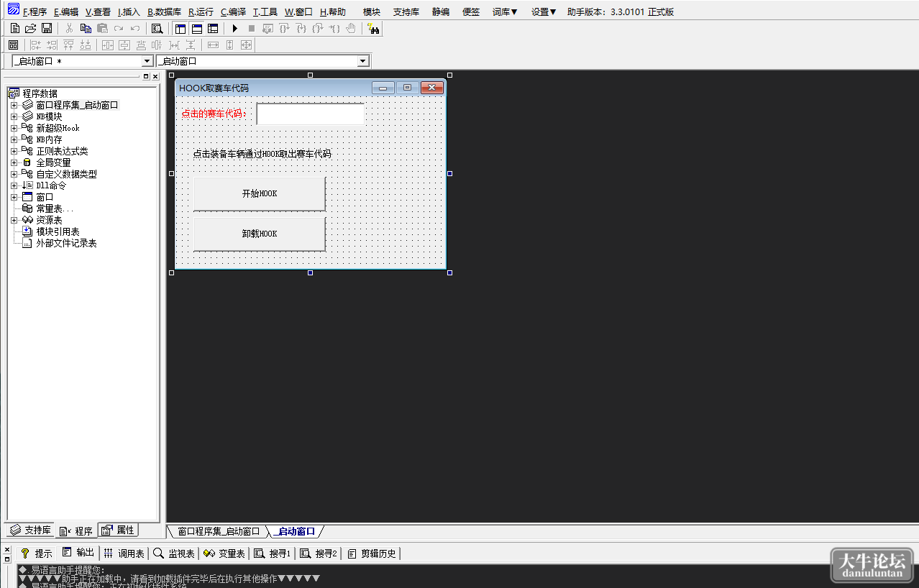
Task: Click the New file toolbar icon
Action: 14,29
